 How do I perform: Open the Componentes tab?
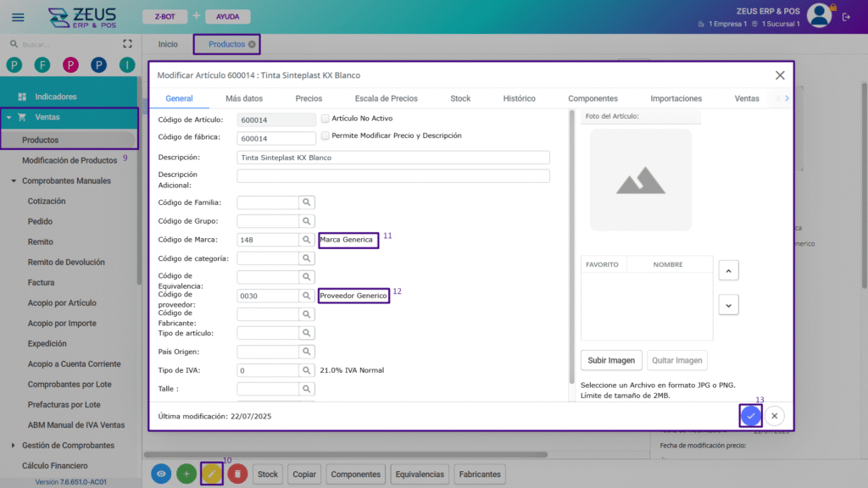pos(593,98)
